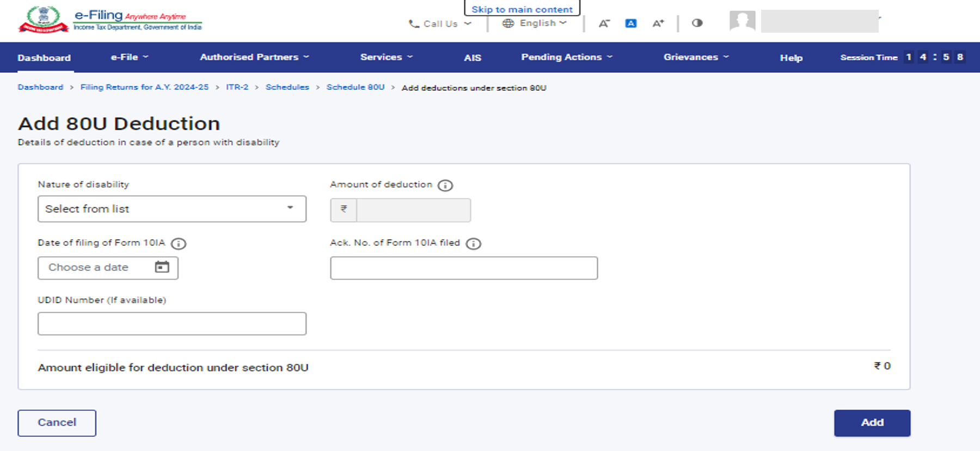Open the Services menu
This screenshot has height=451, width=980.
386,57
